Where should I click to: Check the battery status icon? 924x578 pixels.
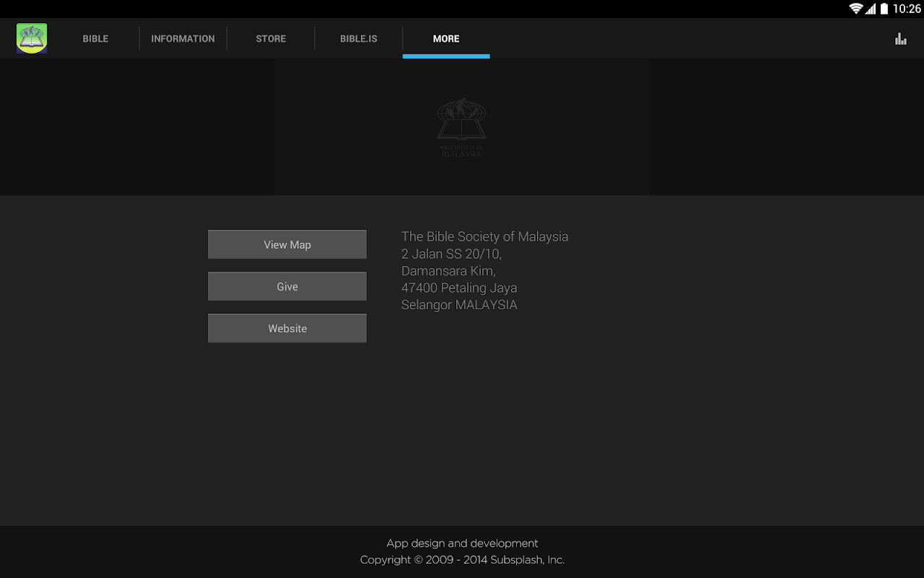(884, 9)
